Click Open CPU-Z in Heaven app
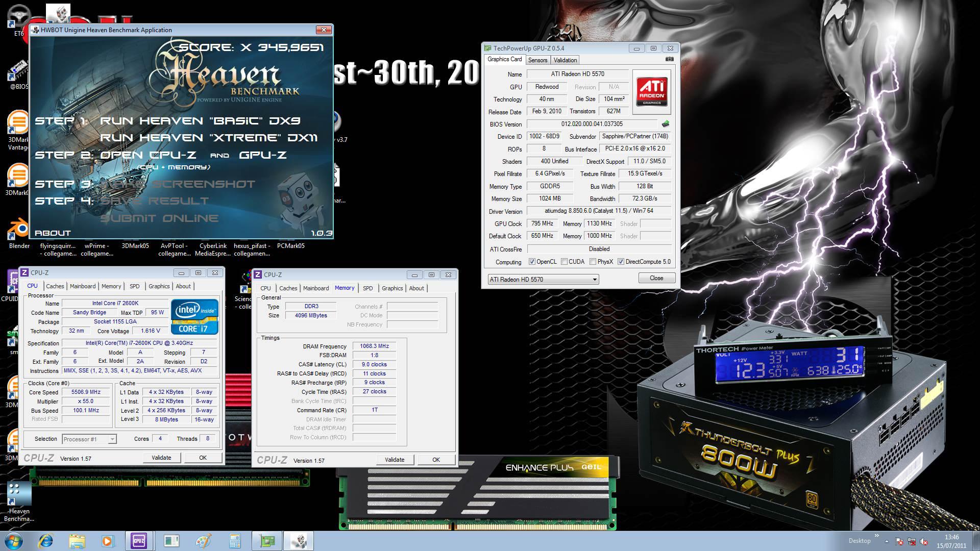The width and height of the screenshot is (980, 551). [149, 155]
